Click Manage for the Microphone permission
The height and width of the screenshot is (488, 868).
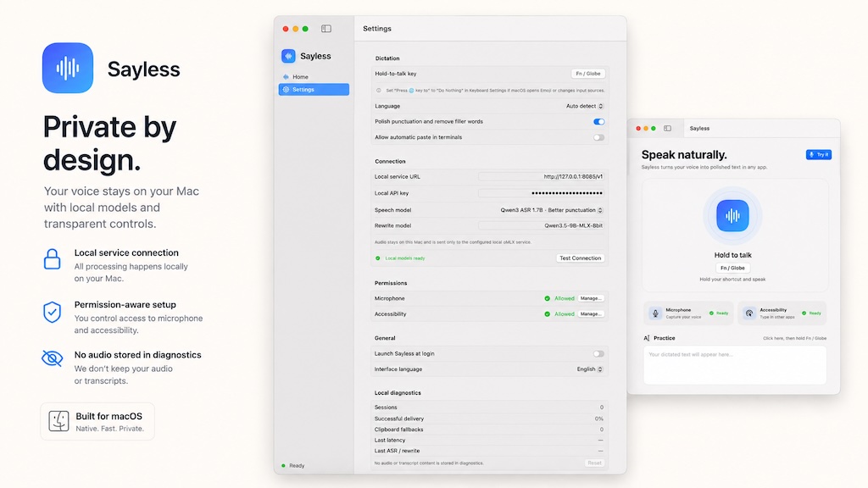[x=591, y=298]
